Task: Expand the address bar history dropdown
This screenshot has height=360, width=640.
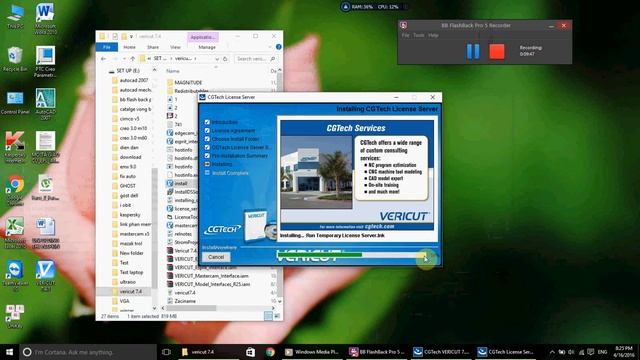Action: (x=217, y=59)
